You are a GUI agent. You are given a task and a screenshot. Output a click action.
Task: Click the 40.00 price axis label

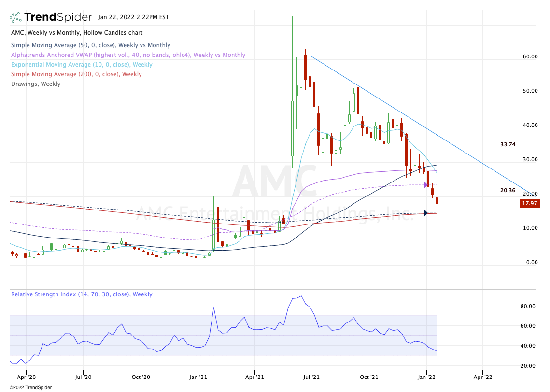pyautogui.click(x=530, y=125)
